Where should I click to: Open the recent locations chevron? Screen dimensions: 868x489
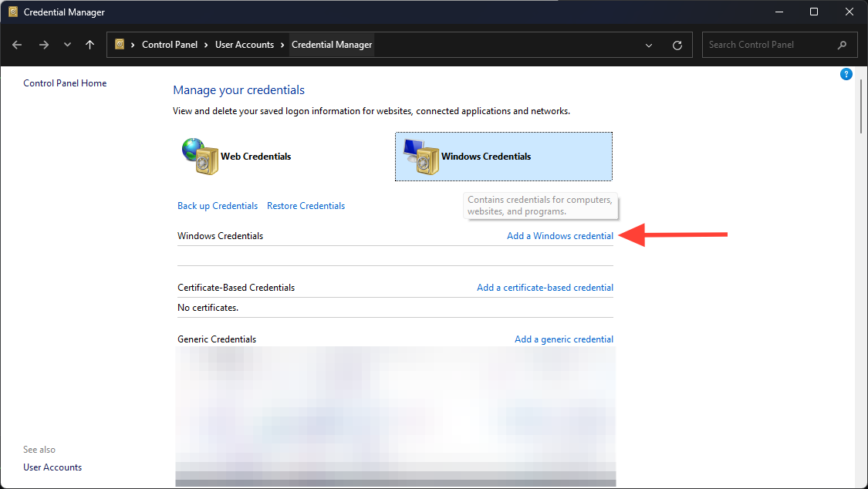pyautogui.click(x=67, y=45)
